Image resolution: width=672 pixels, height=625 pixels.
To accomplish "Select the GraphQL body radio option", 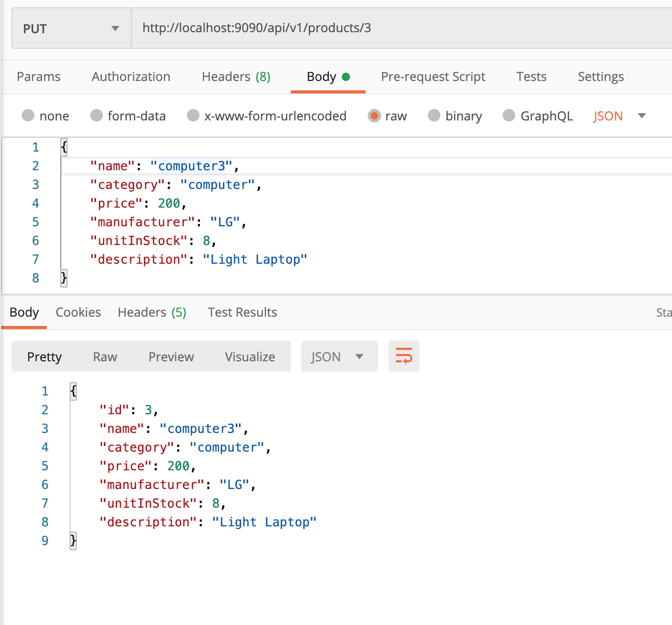I will 509,115.
